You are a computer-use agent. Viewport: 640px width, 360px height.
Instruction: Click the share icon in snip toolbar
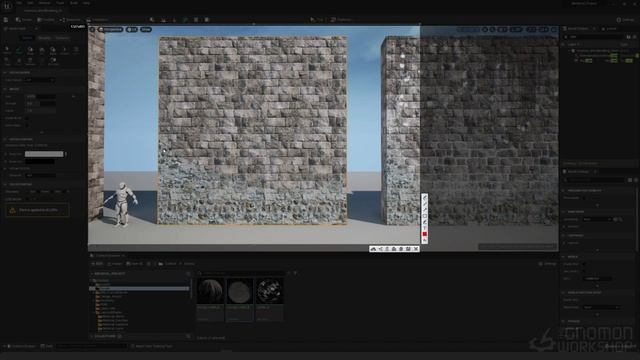380,249
